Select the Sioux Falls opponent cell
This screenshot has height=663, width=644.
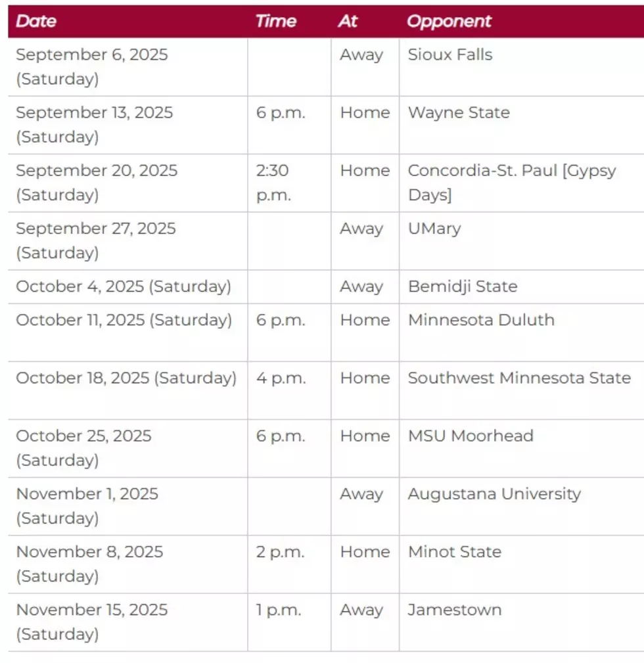(521, 67)
